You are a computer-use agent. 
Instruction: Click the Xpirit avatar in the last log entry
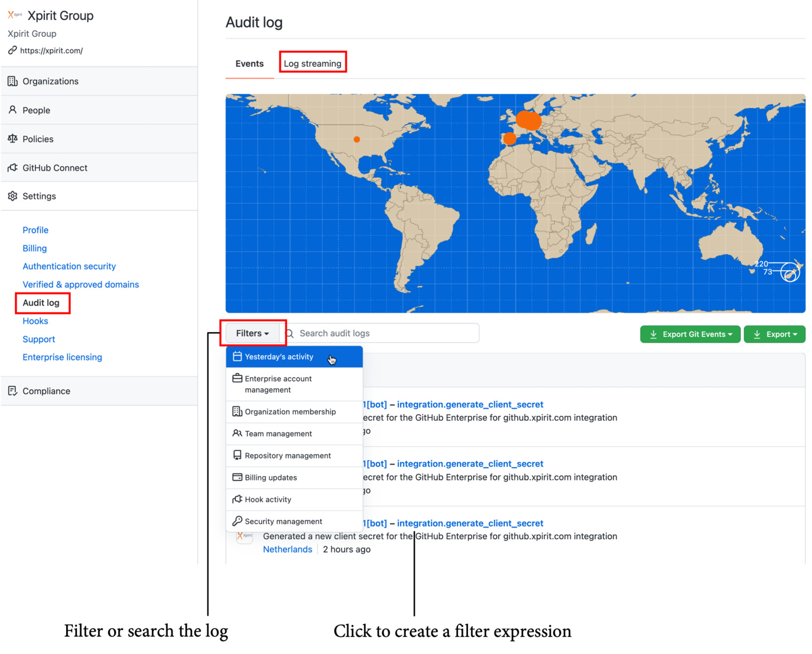[244, 536]
